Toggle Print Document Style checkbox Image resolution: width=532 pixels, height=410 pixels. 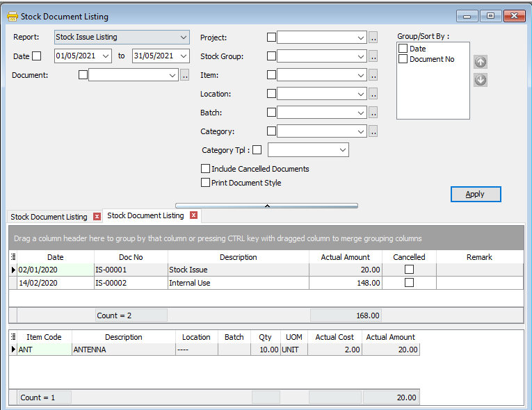pyautogui.click(x=205, y=183)
